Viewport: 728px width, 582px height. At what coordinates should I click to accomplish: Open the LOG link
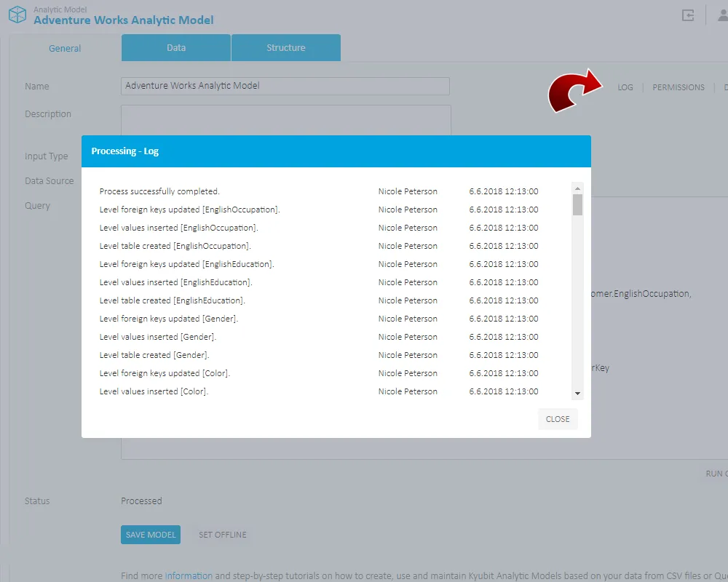click(x=625, y=87)
